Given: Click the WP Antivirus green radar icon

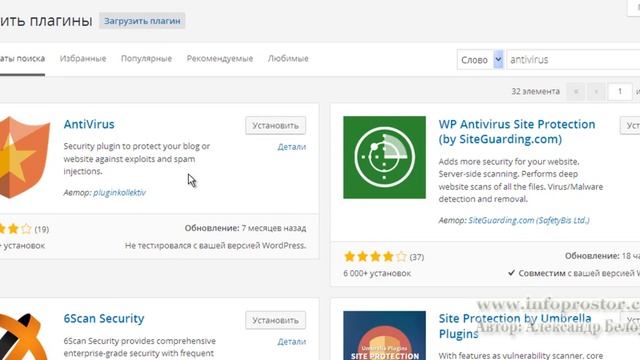Looking at the screenshot, I should [x=384, y=157].
